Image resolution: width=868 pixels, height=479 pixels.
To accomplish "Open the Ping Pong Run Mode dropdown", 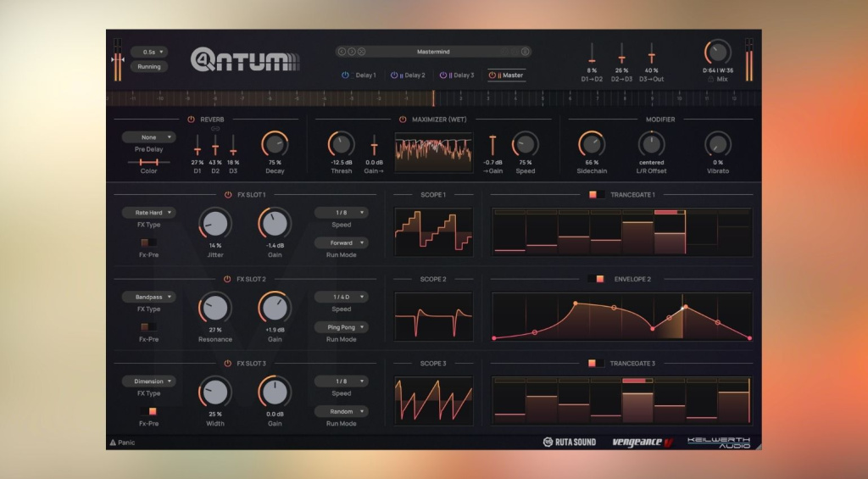I will [341, 327].
